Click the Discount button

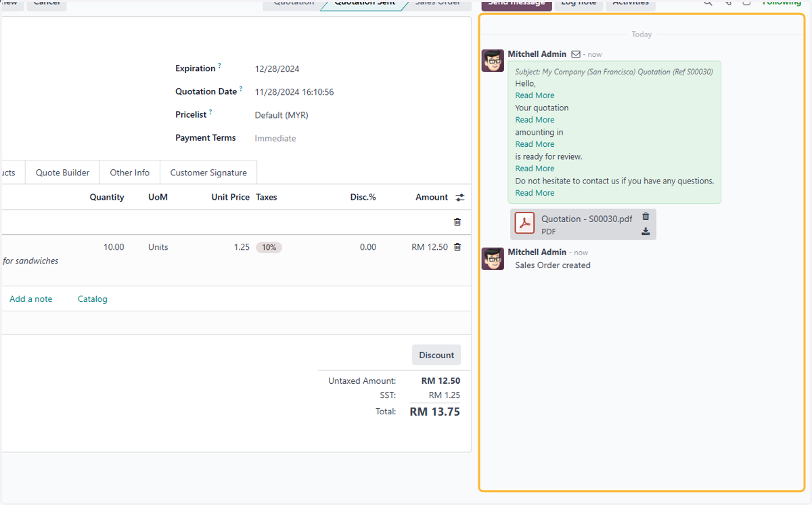pyautogui.click(x=436, y=355)
